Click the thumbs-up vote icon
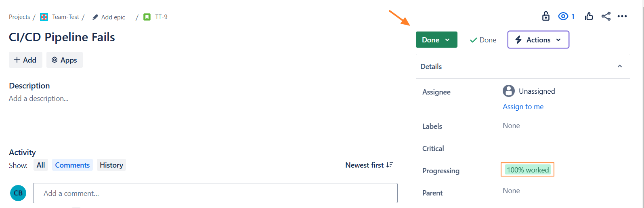 pyautogui.click(x=589, y=16)
